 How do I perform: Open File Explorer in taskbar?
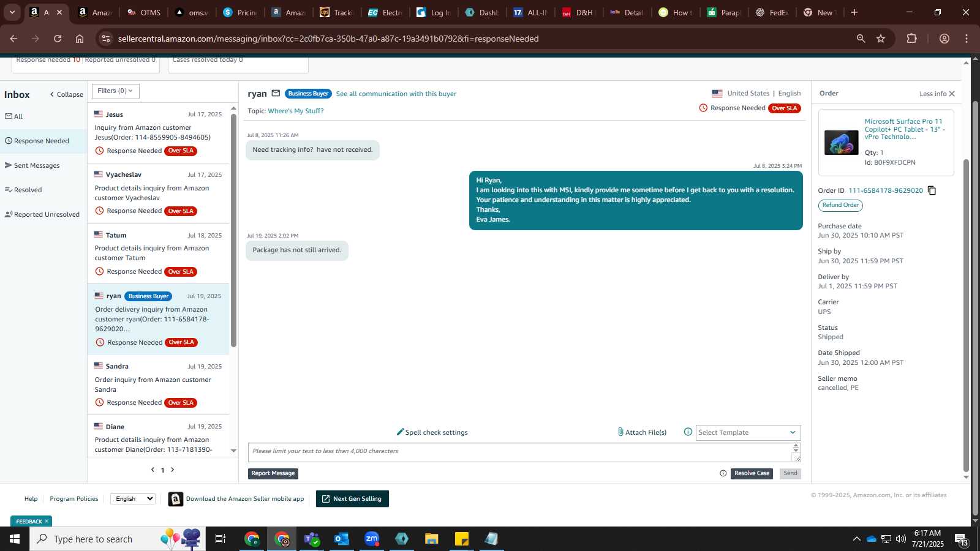click(x=432, y=539)
